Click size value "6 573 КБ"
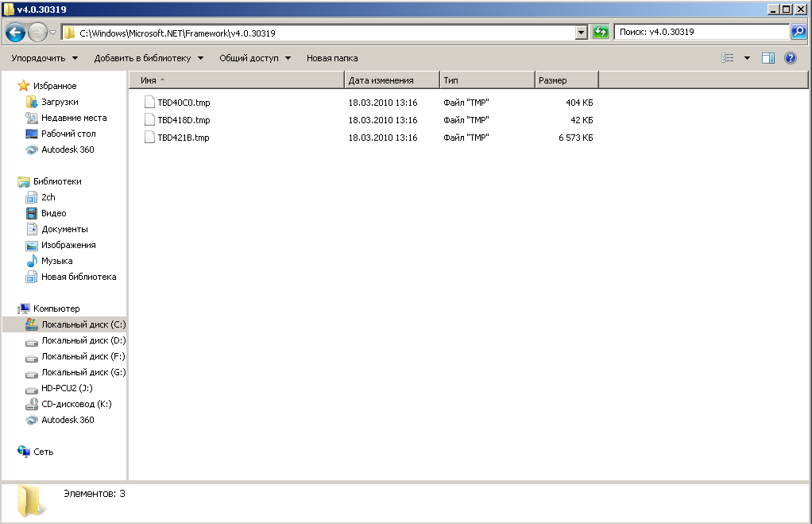812x524 pixels. [x=576, y=138]
